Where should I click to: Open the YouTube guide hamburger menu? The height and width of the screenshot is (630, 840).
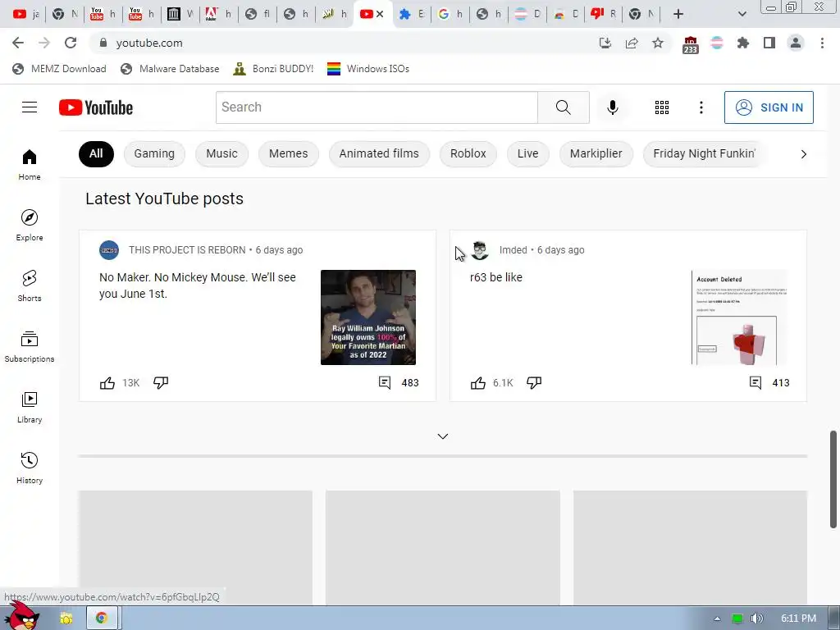click(30, 107)
